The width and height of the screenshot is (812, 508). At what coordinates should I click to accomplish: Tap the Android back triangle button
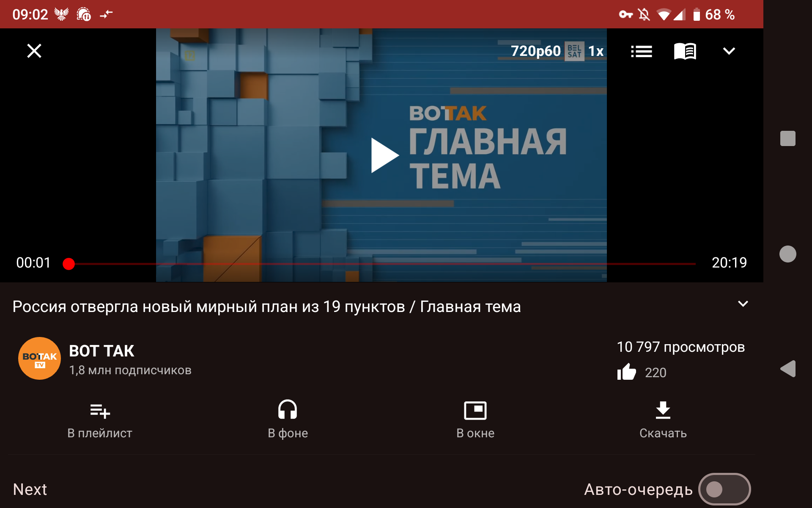787,369
